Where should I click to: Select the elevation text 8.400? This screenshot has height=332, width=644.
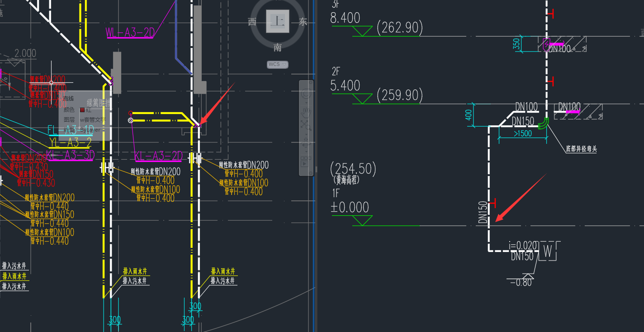pyautogui.click(x=346, y=18)
